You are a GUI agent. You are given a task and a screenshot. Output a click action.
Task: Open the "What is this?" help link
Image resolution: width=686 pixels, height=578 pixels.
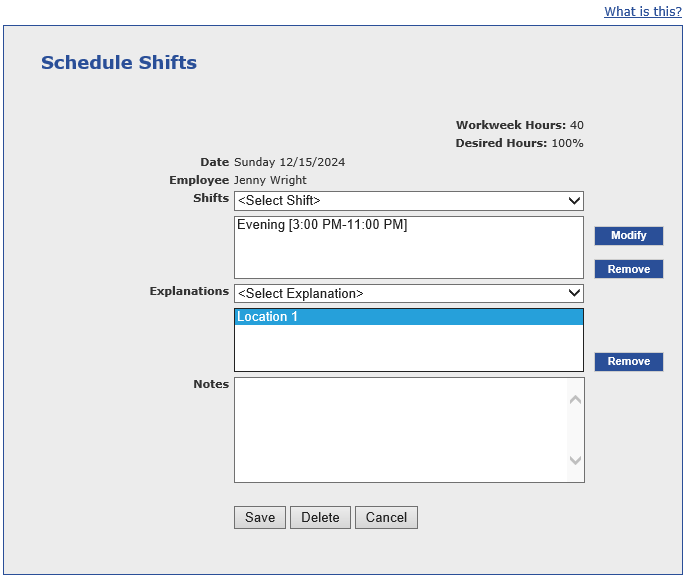pyautogui.click(x=642, y=12)
